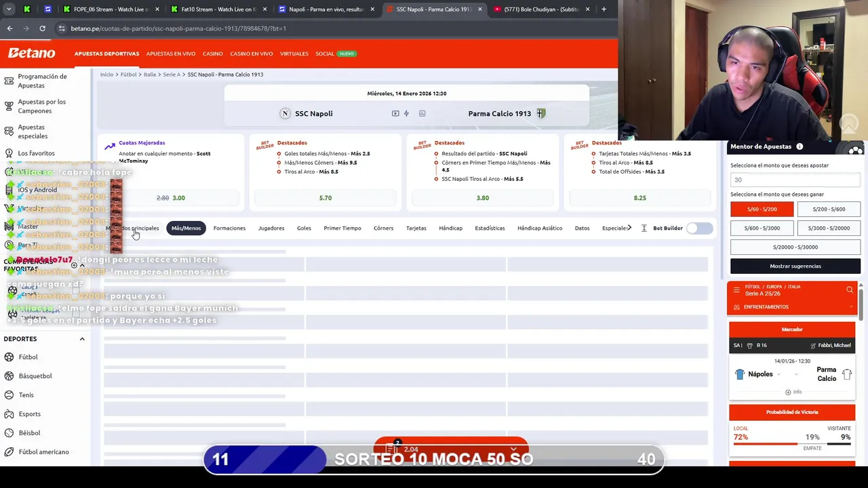Select the S/600 - S/3000 win amount
This screenshot has height=488, width=868.
pos(762,228)
